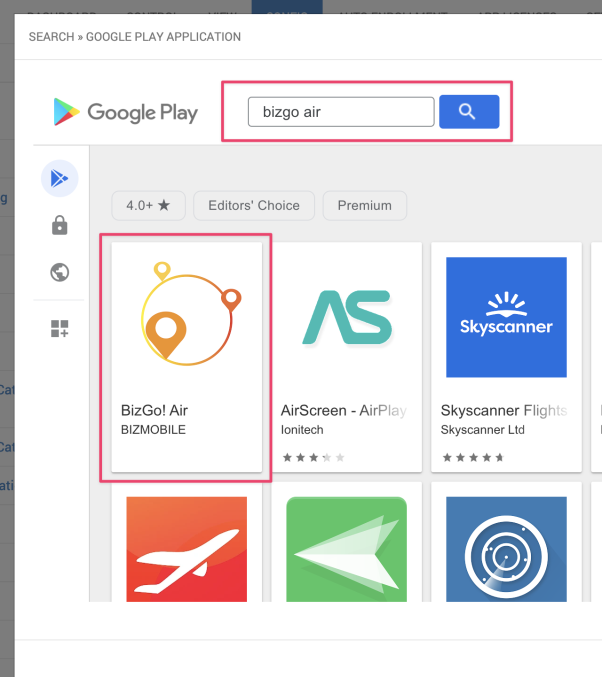Click the BIZMOBILE developer name
Screen dimensions: 602x677
click(153, 430)
